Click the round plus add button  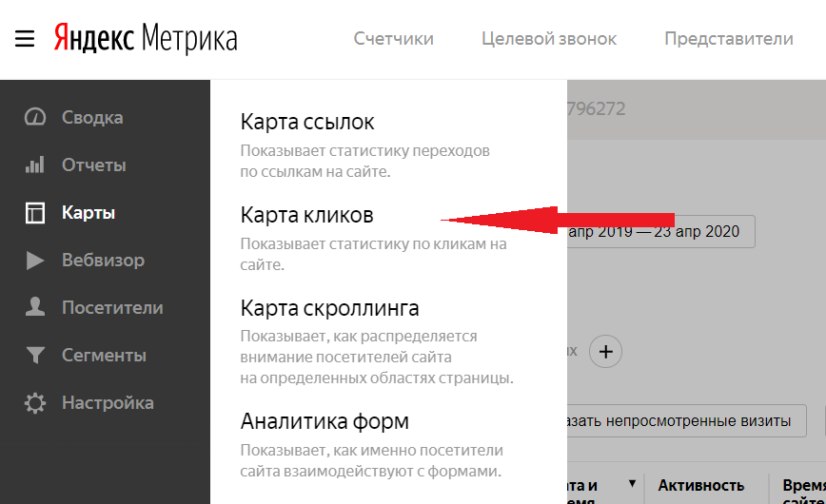[x=605, y=351]
